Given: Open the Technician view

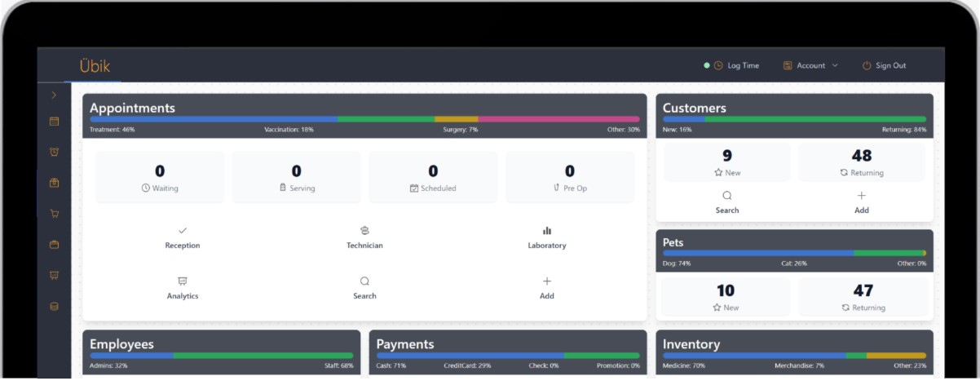Looking at the screenshot, I should (x=364, y=237).
